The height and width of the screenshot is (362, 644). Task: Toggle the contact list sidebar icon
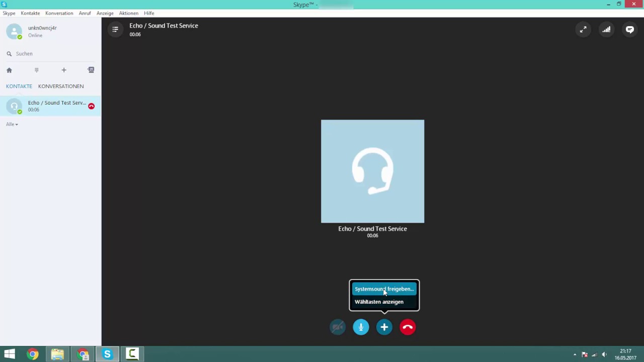point(115,30)
